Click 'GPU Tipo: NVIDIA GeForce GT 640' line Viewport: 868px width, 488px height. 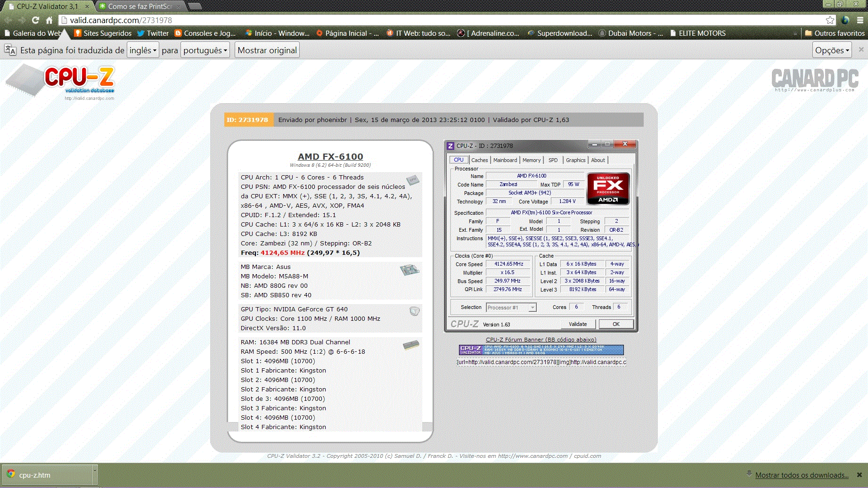click(294, 309)
